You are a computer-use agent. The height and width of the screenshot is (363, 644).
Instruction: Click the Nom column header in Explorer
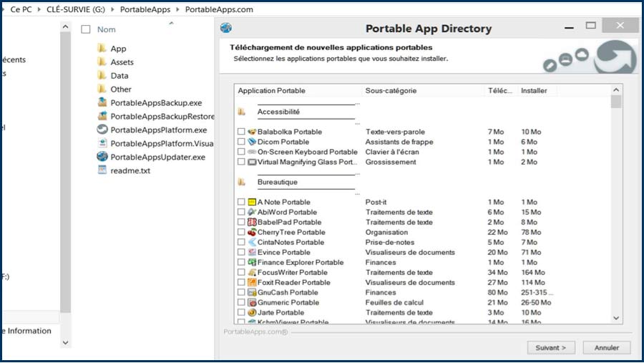pyautogui.click(x=107, y=29)
